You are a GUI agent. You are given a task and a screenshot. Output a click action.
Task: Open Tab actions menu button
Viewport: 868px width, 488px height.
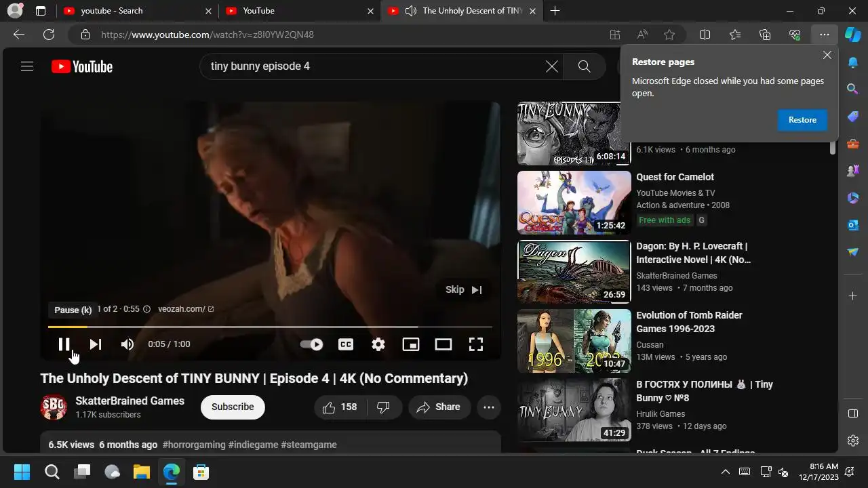click(41, 11)
